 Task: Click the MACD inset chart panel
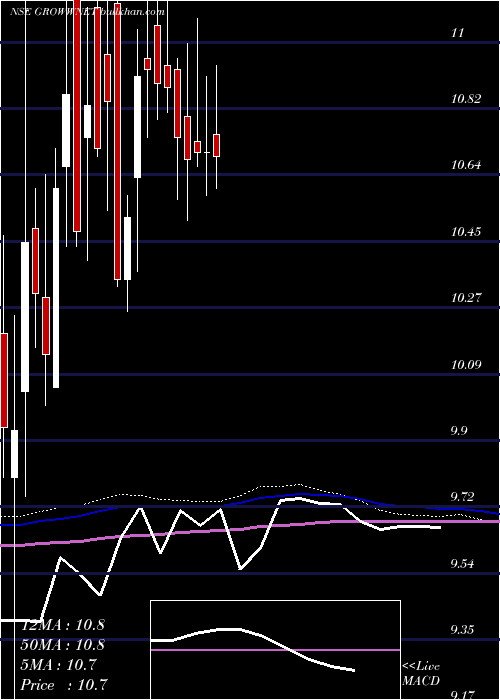point(275,650)
